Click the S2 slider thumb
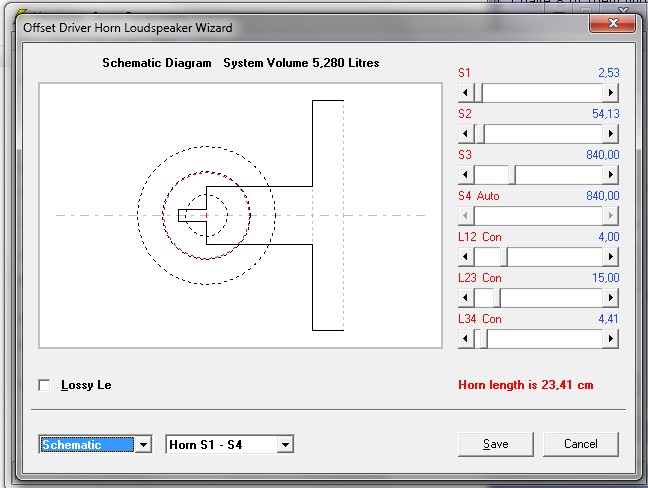 [480, 133]
